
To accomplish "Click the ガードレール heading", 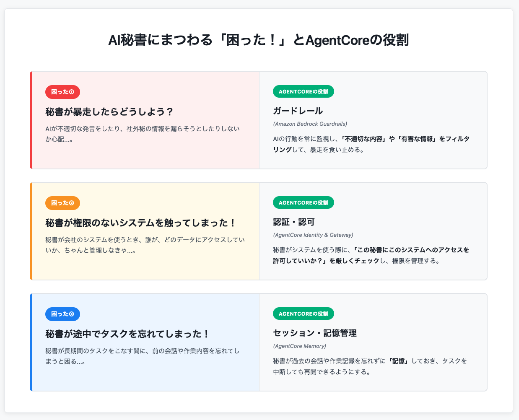I will (x=298, y=111).
